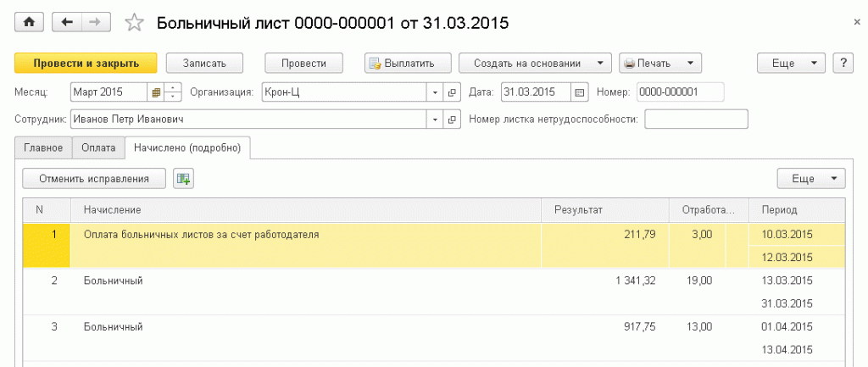Focus the Месяц field Март 2015
Screen dimensions: 868x367
coord(110,92)
